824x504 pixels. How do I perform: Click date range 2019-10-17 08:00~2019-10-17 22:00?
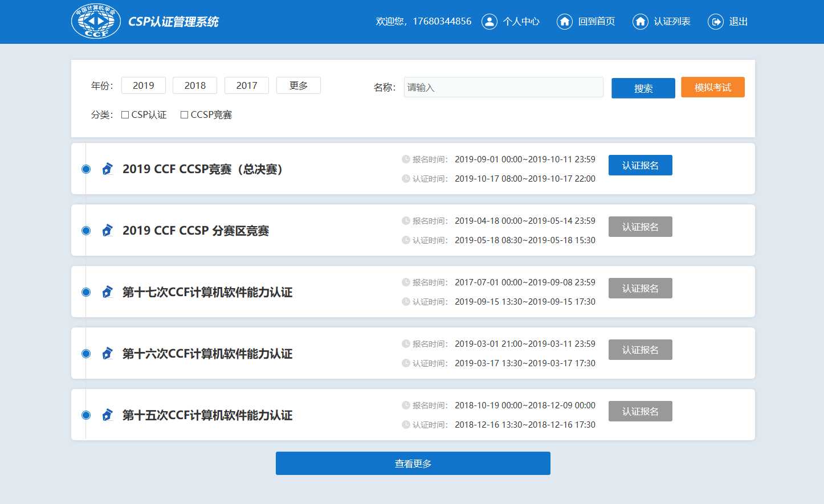[525, 179]
